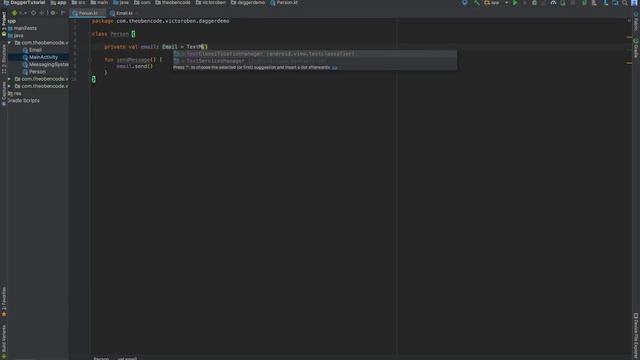Toggle the 2: Favorites tool window

(4, 301)
